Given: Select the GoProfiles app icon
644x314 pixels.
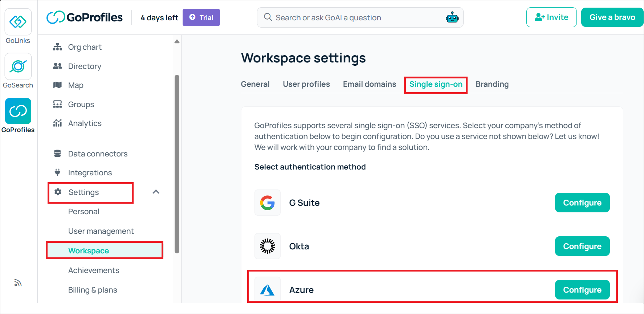Looking at the screenshot, I should pyautogui.click(x=18, y=111).
